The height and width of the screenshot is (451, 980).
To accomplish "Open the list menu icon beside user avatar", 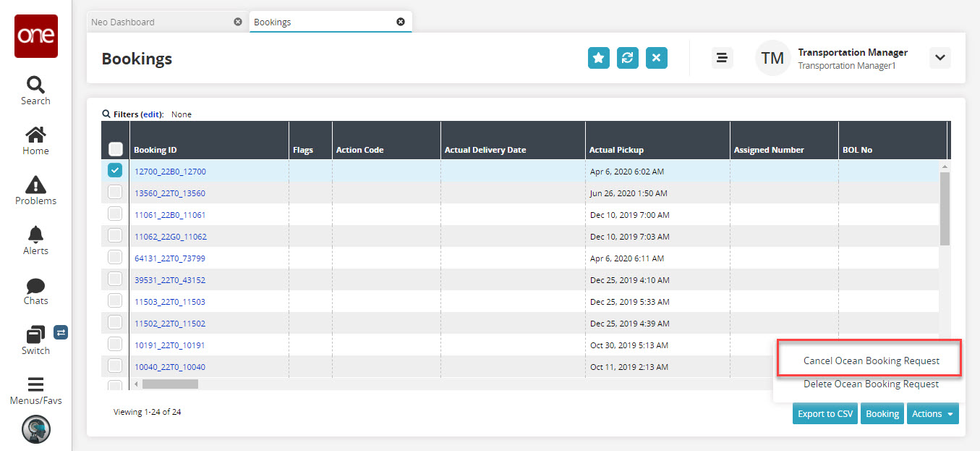I will coord(722,58).
